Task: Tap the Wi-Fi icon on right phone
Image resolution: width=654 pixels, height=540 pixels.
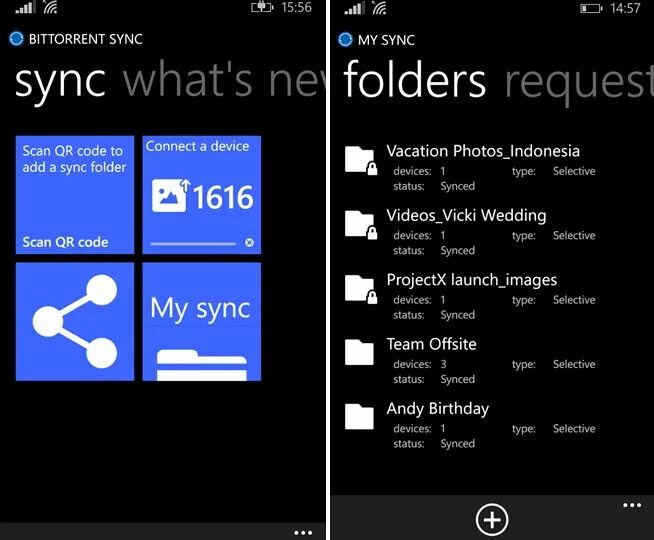Action: coord(380,8)
